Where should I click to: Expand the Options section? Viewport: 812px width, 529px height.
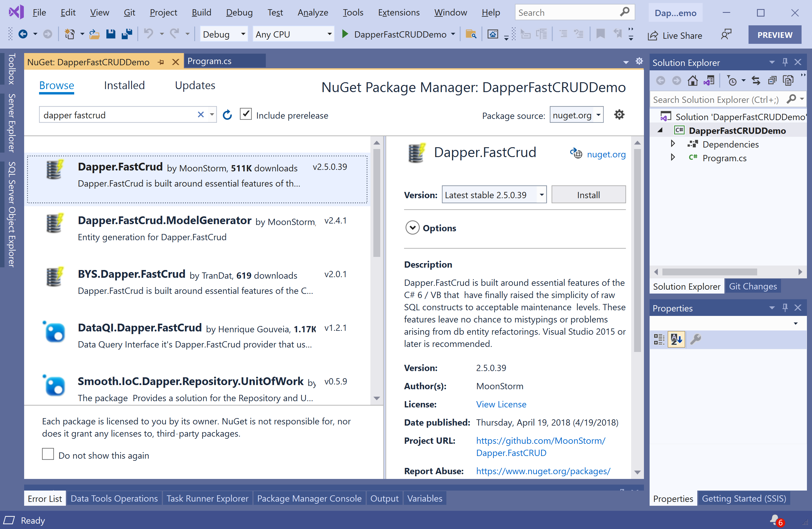coord(412,228)
